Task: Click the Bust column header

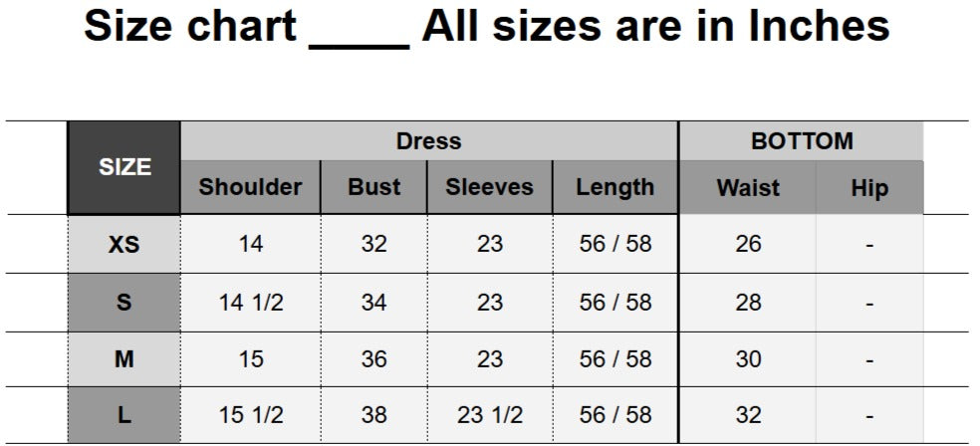Action: 373,187
